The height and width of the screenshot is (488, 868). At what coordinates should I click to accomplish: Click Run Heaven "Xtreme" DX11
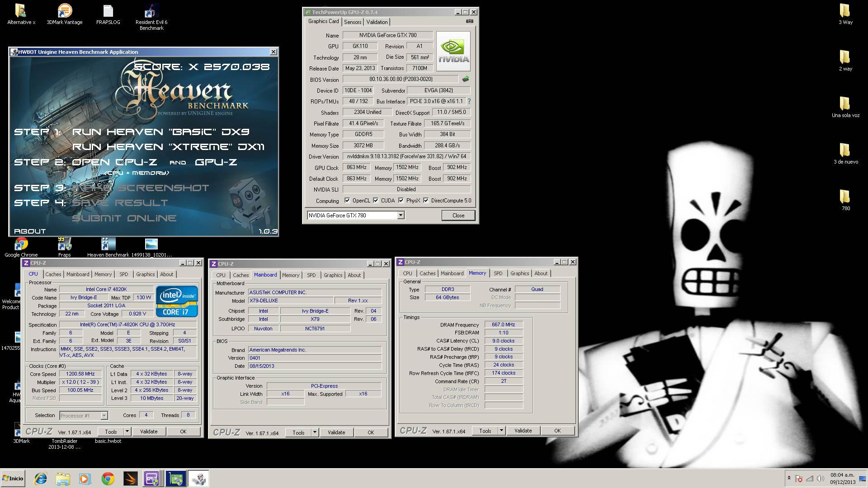[x=168, y=146]
